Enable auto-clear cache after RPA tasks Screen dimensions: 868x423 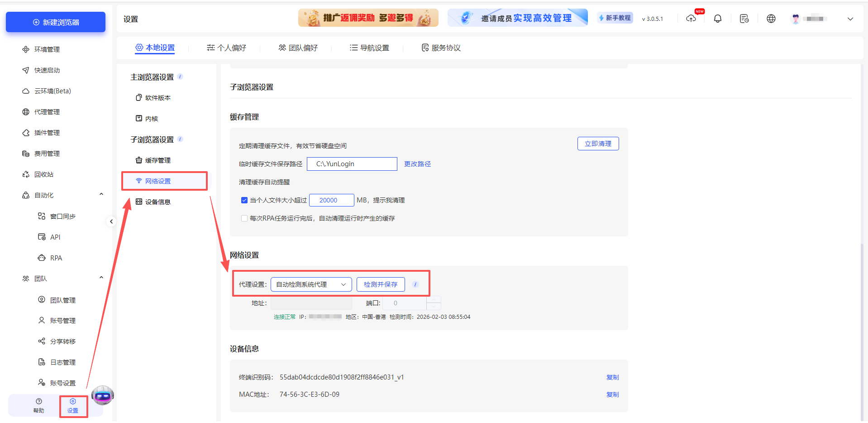tap(244, 218)
